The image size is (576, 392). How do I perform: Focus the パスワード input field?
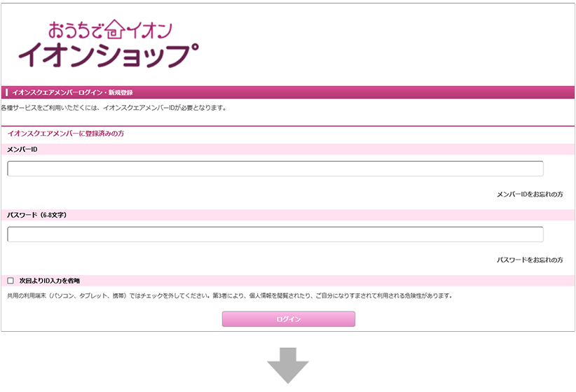[x=275, y=234]
